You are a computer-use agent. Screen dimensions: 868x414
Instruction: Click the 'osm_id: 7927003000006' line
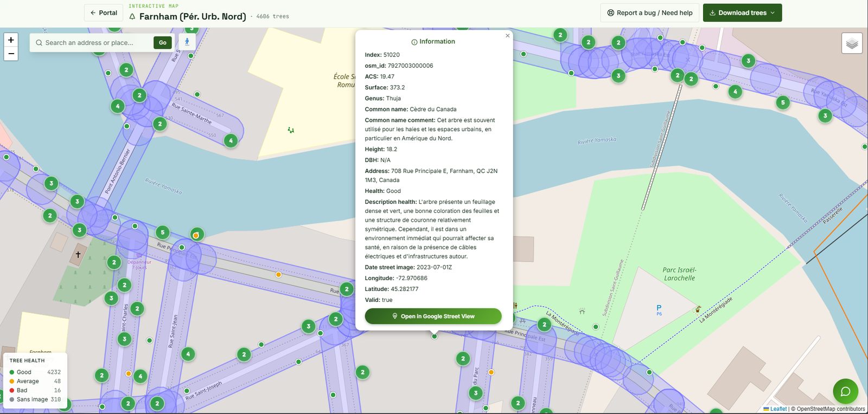[399, 66]
